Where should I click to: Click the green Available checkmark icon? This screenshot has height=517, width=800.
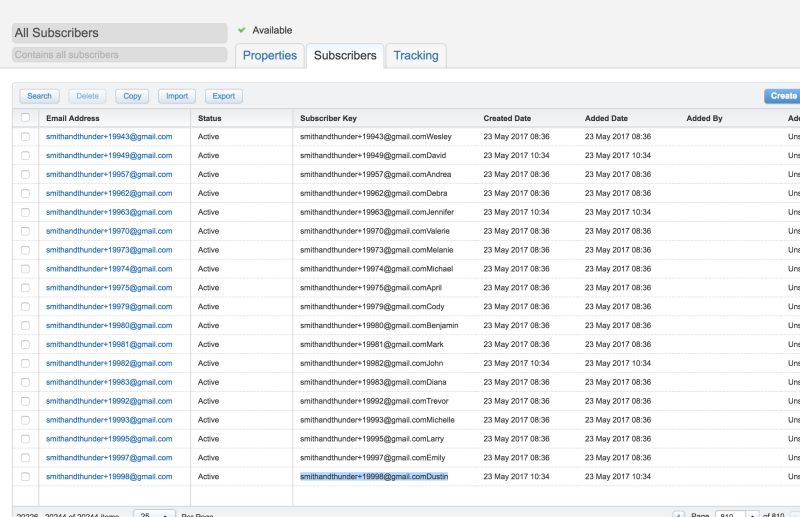[242, 30]
